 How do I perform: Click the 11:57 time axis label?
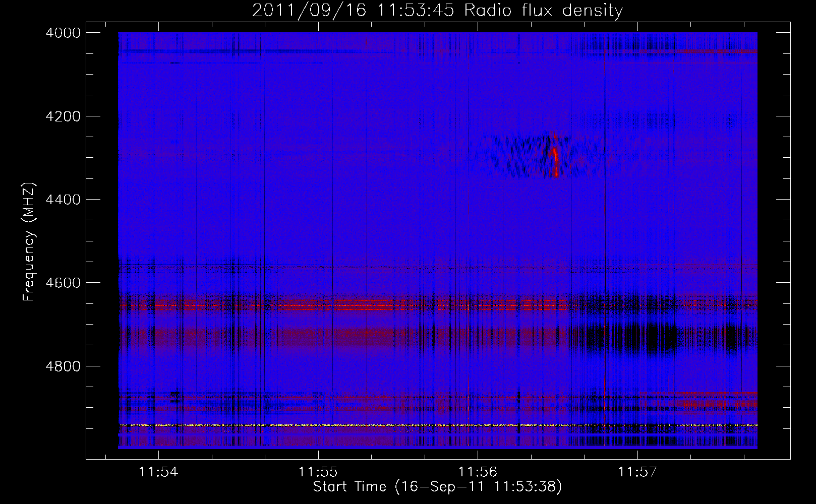click(638, 472)
